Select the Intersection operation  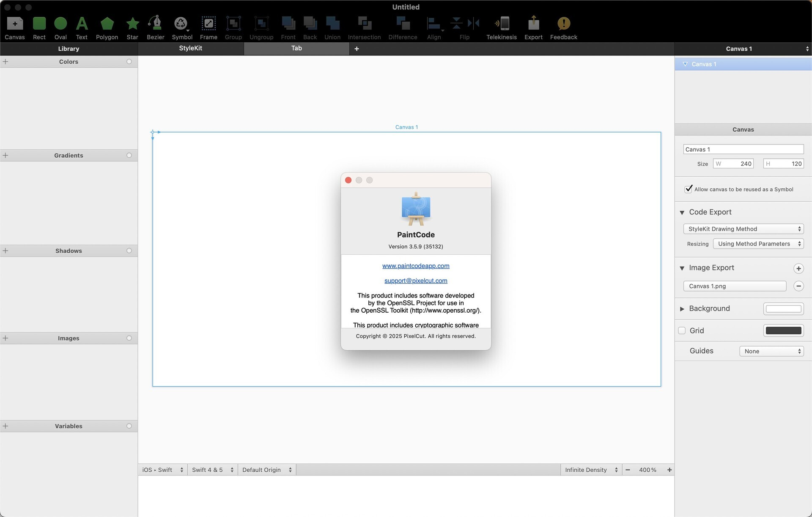(x=364, y=27)
